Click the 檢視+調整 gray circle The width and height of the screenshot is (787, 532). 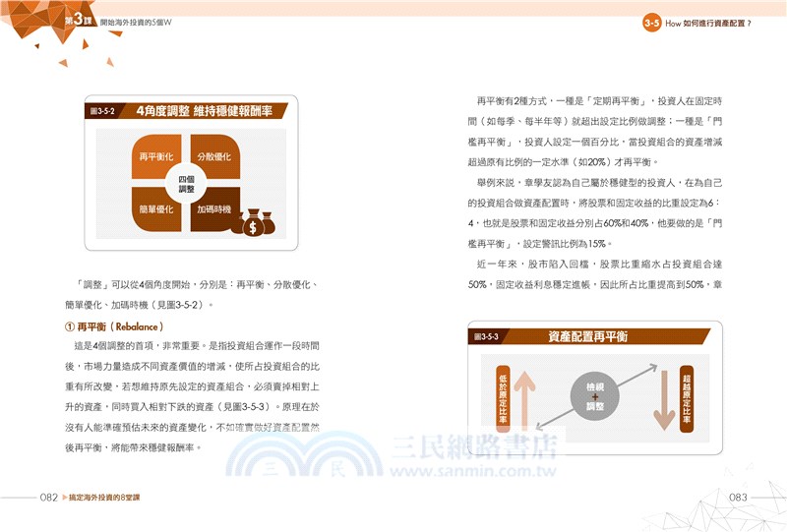click(x=595, y=396)
